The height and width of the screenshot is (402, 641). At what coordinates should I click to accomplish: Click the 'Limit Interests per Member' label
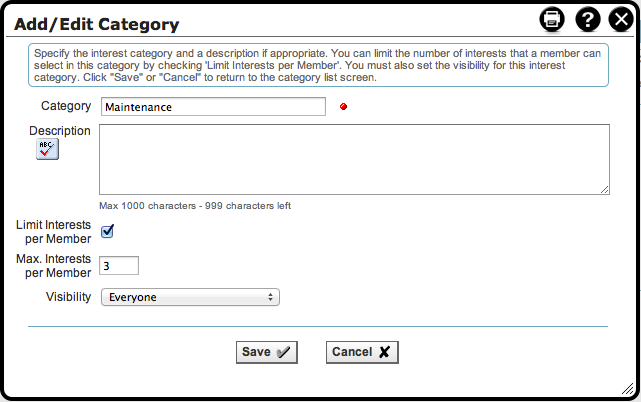[x=54, y=232]
